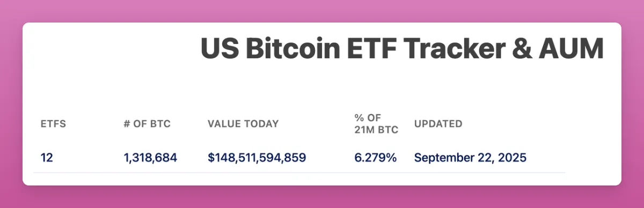Click the $148,511,594,859 value today figure
644x208 pixels.
(x=257, y=158)
